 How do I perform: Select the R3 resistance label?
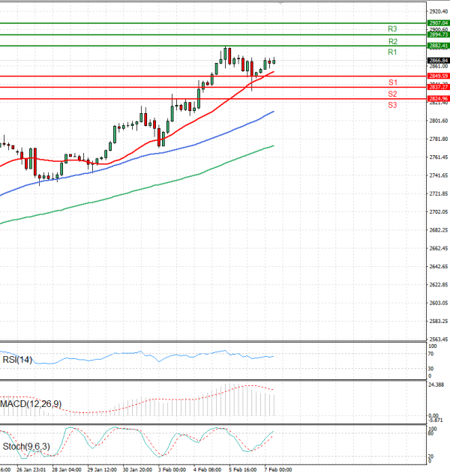click(x=392, y=29)
